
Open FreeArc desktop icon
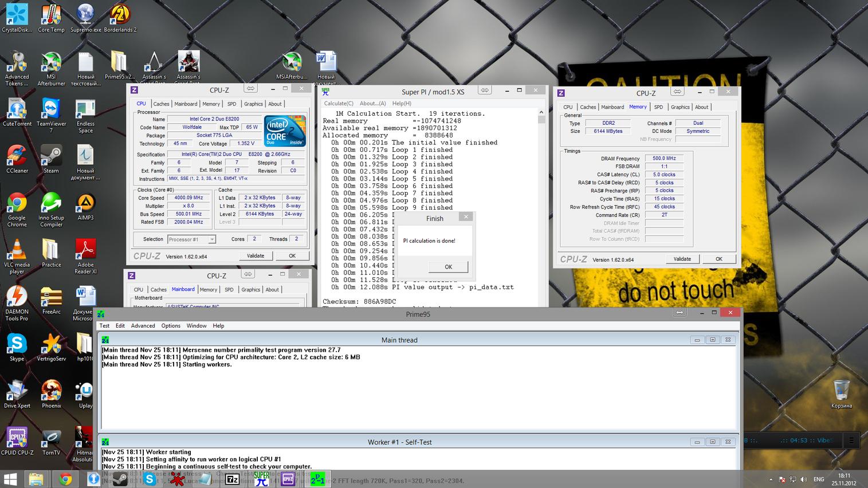point(51,300)
